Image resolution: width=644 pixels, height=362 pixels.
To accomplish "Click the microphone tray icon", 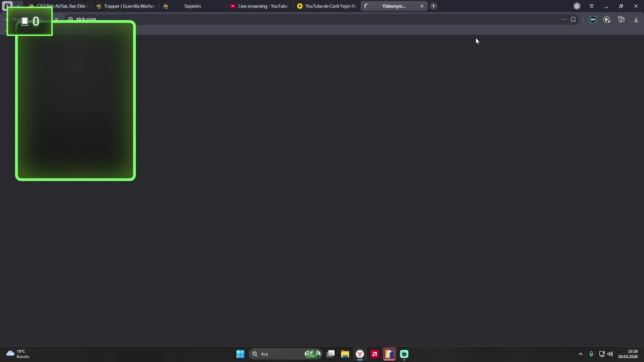I will point(591,354).
